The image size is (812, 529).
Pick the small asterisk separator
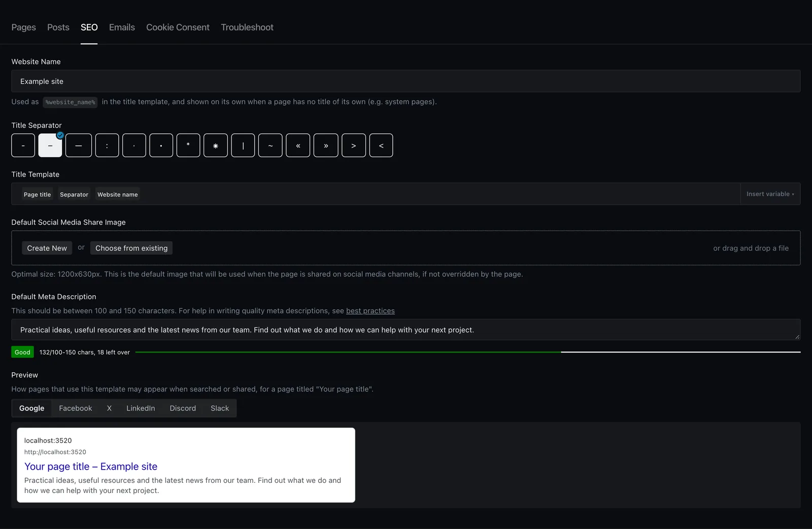(188, 146)
